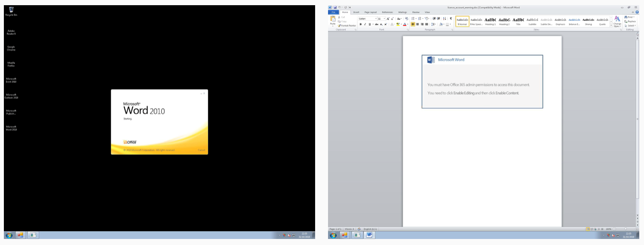Click Cancel on Word 2010 splash screen

coord(201,150)
